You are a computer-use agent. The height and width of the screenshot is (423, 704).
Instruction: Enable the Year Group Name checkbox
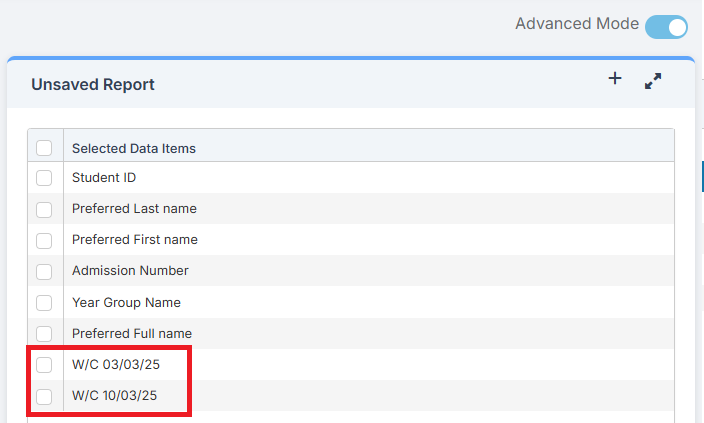(44, 302)
